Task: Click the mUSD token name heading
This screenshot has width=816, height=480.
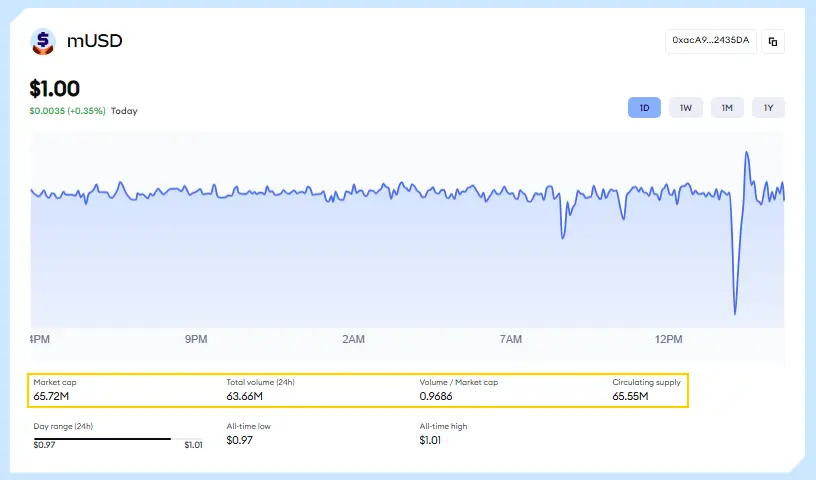Action: click(x=94, y=41)
